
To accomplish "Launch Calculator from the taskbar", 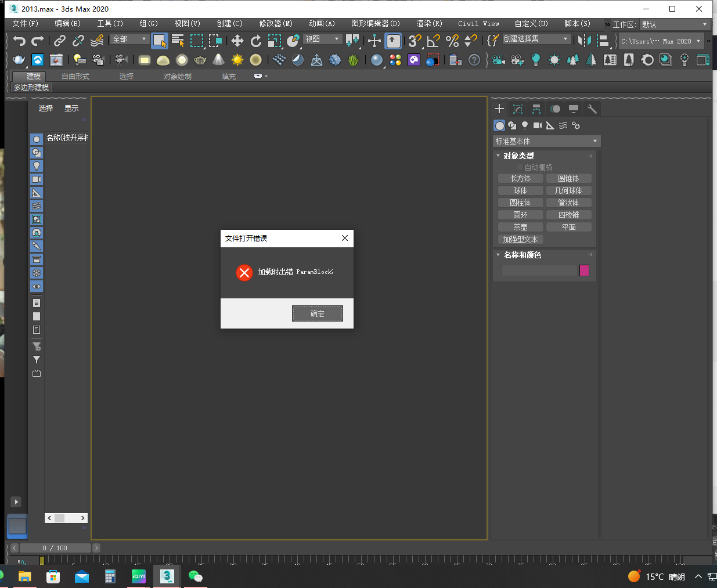I will [x=110, y=576].
